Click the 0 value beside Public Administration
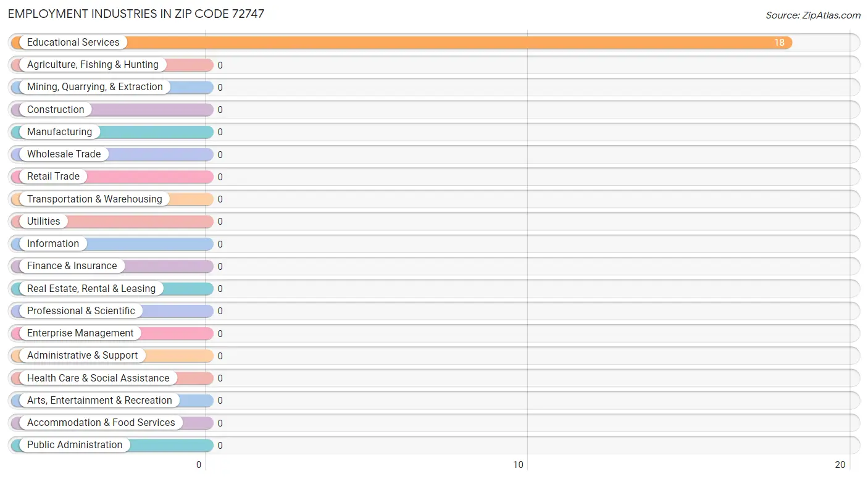The width and height of the screenshot is (868, 479). tap(220, 446)
